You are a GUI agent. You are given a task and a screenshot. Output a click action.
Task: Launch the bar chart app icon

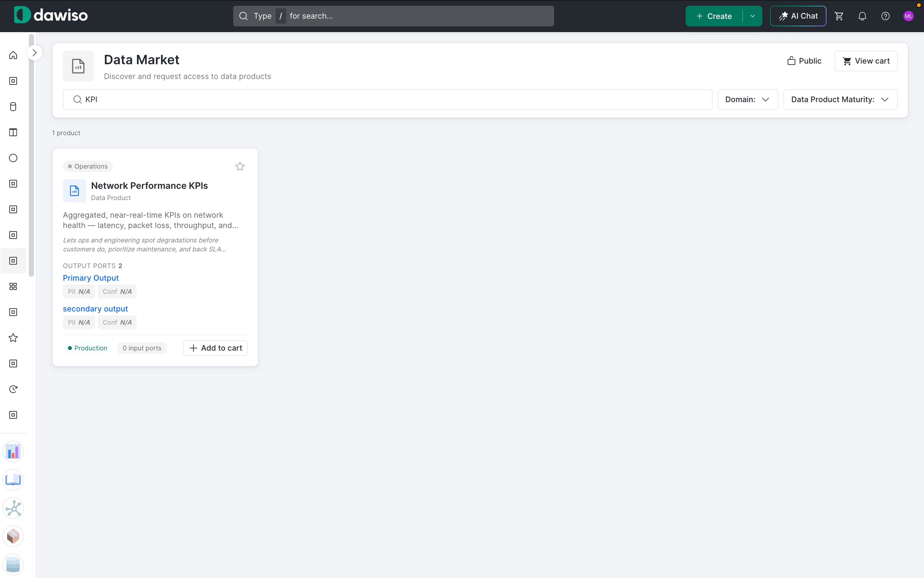13,452
